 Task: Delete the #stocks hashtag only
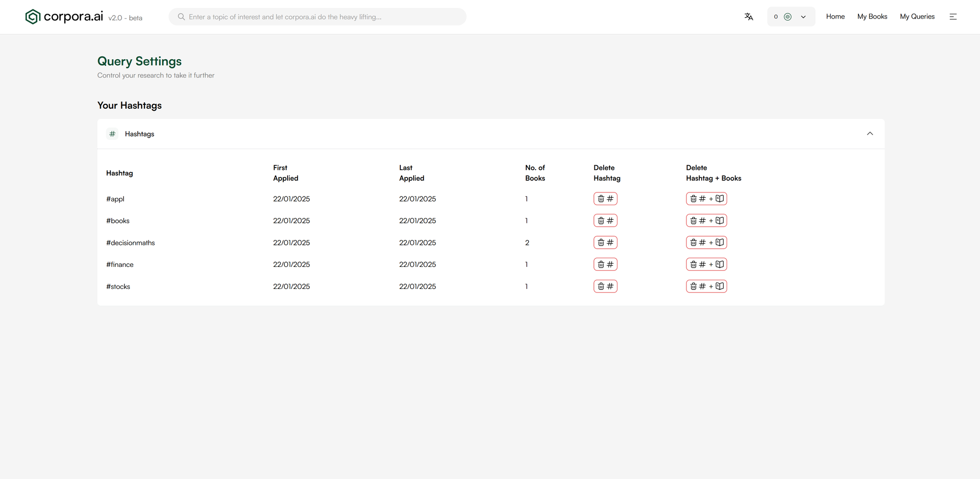(x=605, y=287)
